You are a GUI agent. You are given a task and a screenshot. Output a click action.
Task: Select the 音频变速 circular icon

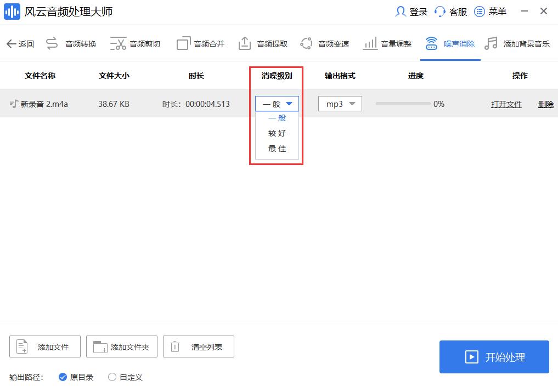[306, 43]
